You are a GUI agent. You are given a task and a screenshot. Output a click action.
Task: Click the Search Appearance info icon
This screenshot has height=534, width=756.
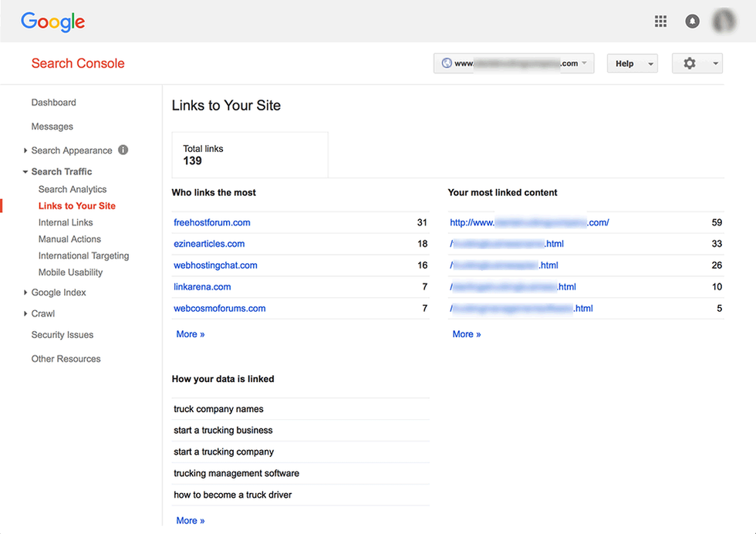coord(123,150)
